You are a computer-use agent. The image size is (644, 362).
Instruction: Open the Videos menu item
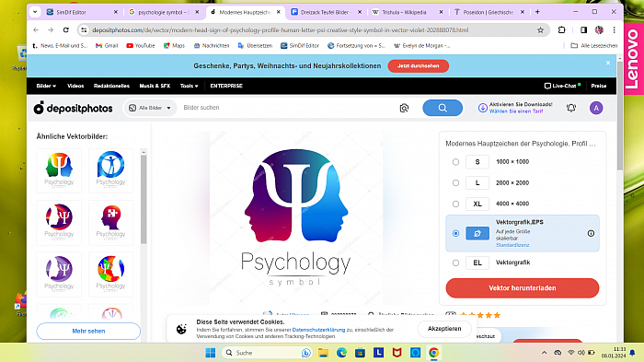coord(75,86)
